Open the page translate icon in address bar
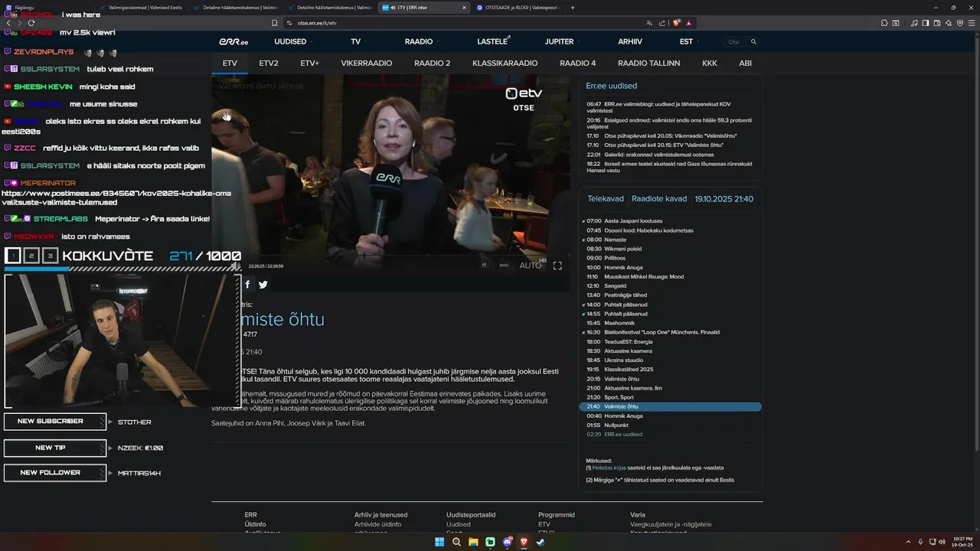980x551 pixels. click(649, 23)
